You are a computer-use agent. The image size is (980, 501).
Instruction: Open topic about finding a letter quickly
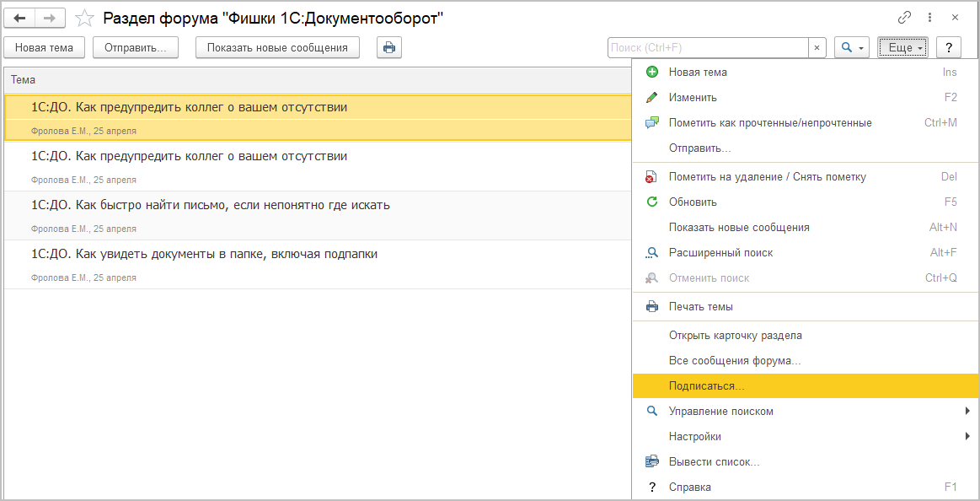[x=211, y=205]
